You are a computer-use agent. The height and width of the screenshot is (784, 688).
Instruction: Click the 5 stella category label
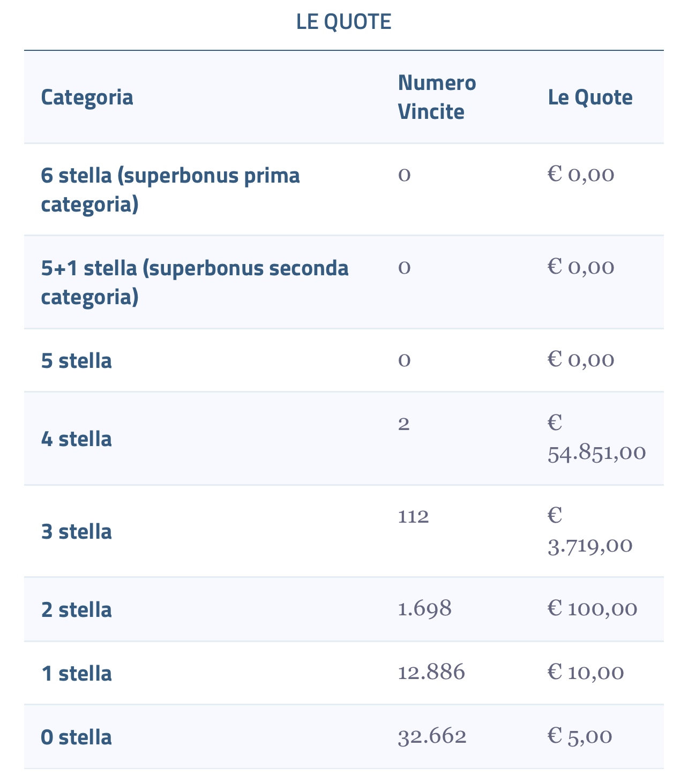pos(76,360)
